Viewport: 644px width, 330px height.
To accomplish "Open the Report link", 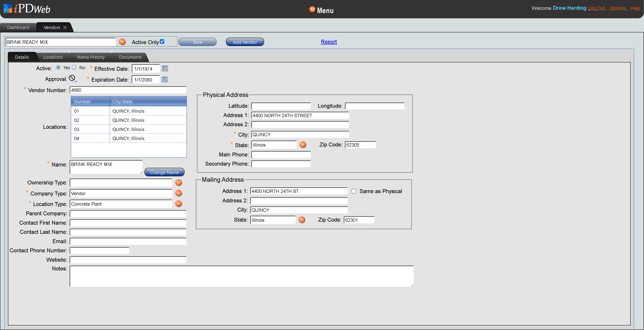I will pos(329,42).
